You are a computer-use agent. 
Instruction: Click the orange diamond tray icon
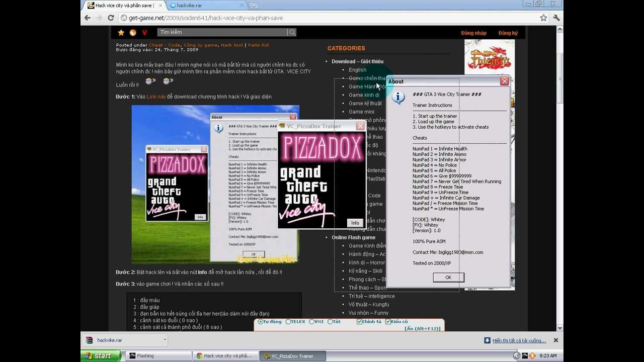point(532,356)
